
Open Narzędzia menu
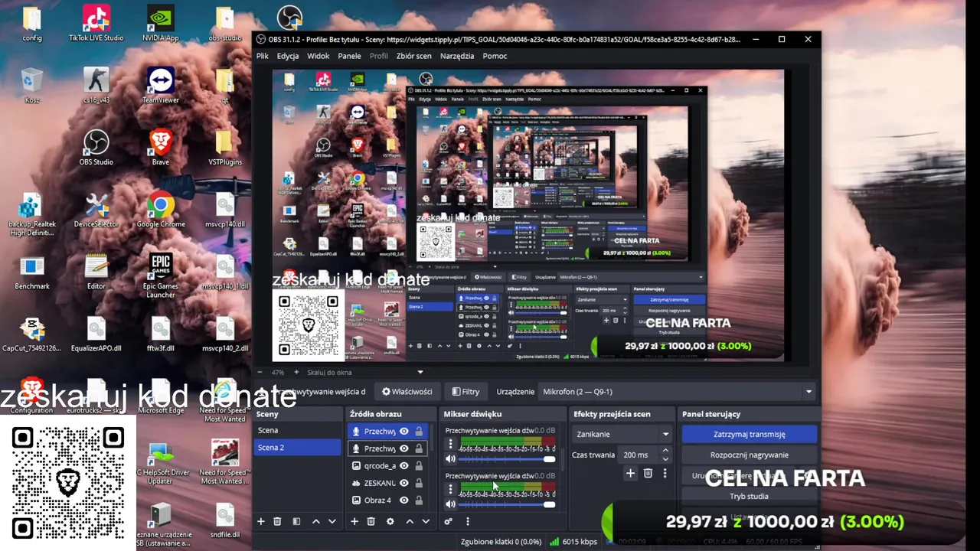[x=457, y=56]
